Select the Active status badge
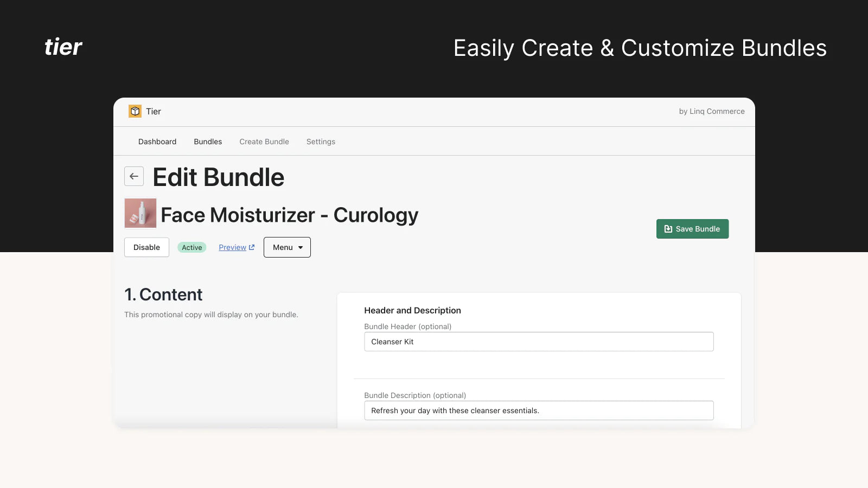Image resolution: width=868 pixels, height=488 pixels. pos(192,247)
